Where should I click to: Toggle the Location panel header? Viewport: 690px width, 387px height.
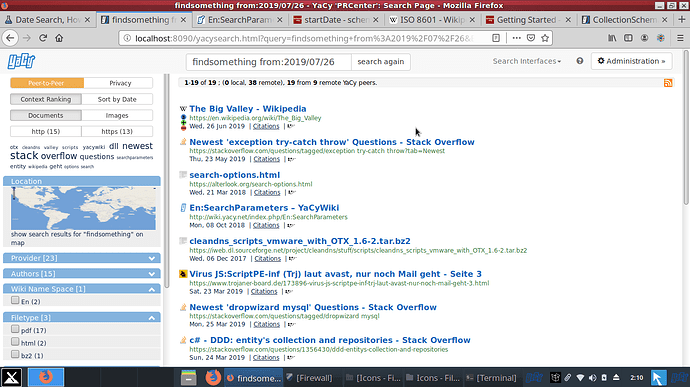(82, 181)
